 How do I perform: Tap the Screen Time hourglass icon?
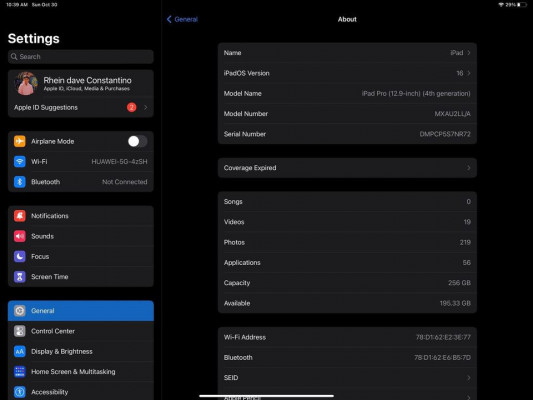pyautogui.click(x=19, y=277)
